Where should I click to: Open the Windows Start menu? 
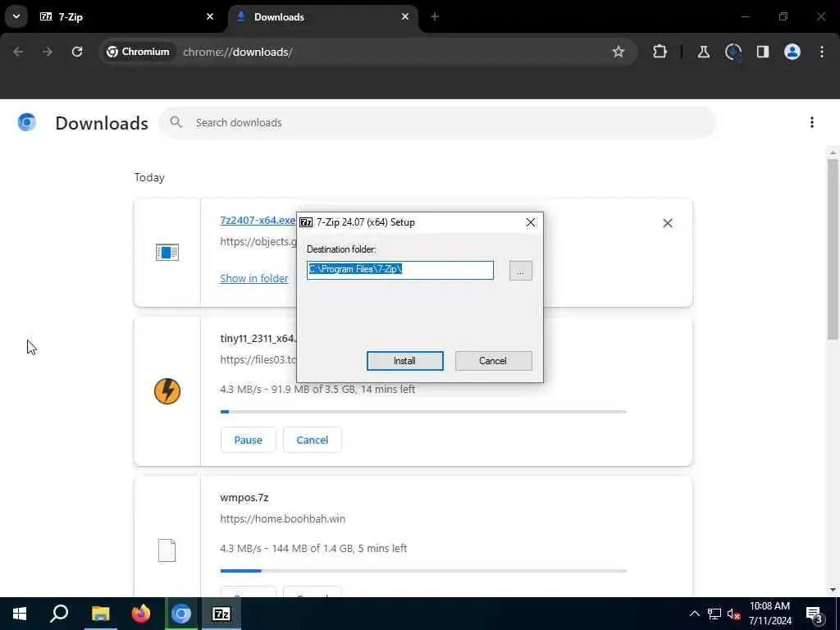pyautogui.click(x=20, y=614)
